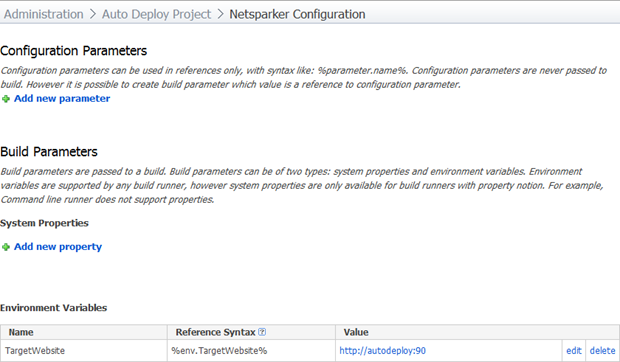The image size is (620, 362).
Task: Open the http://autodeploy:90 value link
Action: tap(382, 351)
